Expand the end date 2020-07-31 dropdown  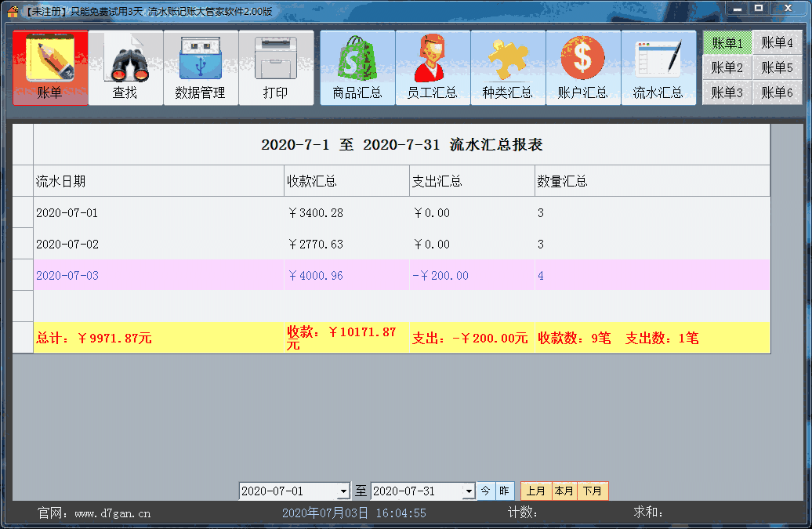pos(468,491)
